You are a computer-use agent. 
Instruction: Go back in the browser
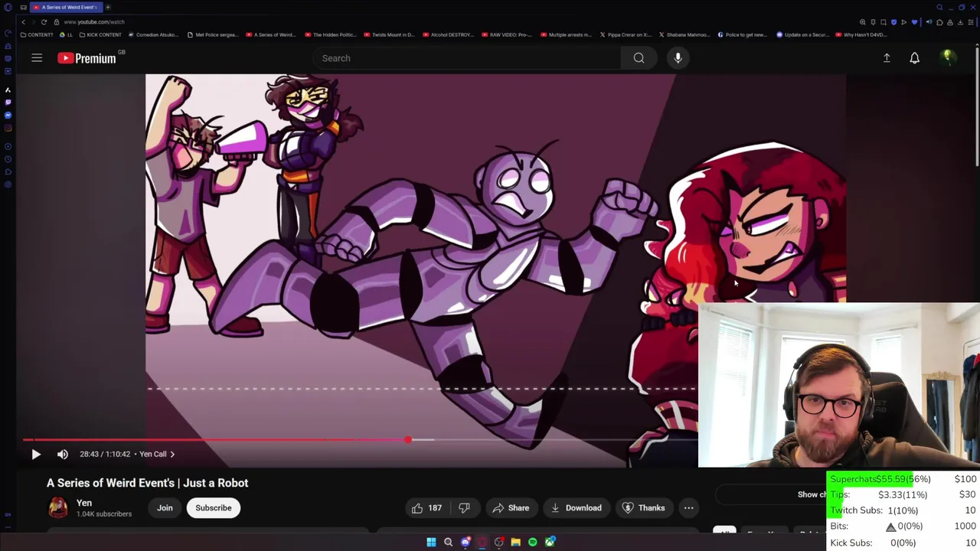(24, 22)
